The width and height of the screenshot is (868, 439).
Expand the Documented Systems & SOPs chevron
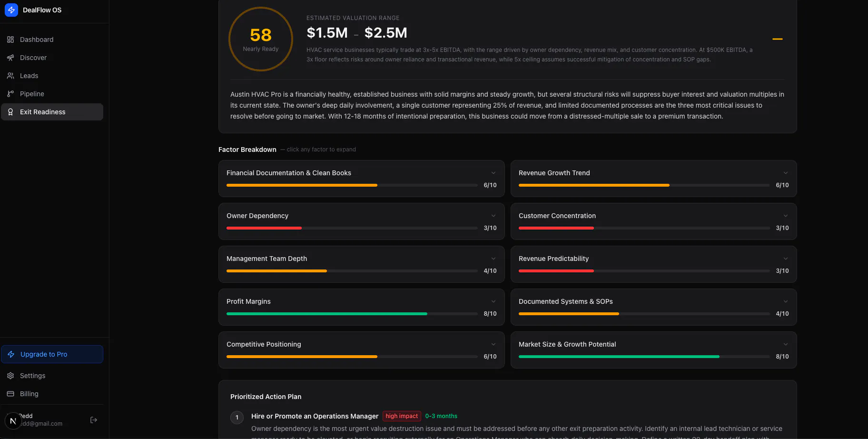click(x=786, y=301)
